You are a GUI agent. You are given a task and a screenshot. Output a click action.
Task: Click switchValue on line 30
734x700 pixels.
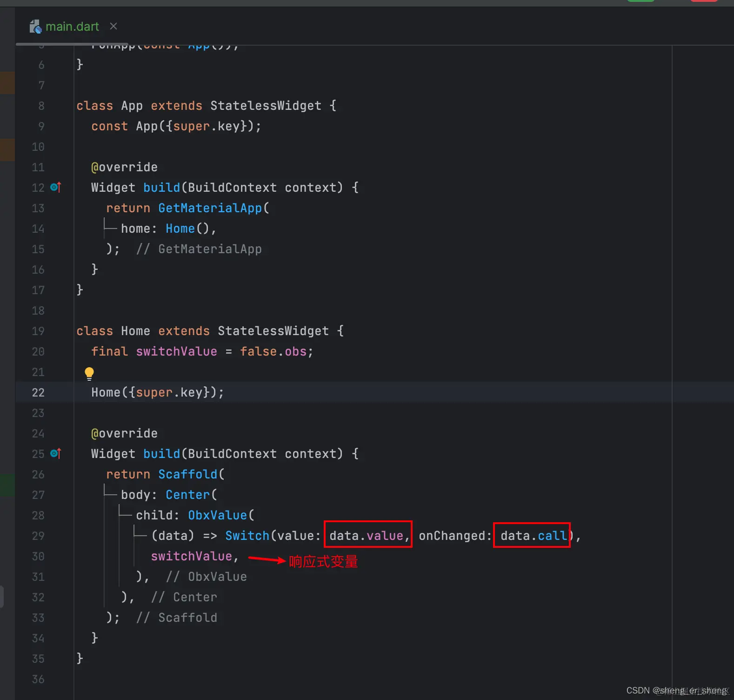pos(192,556)
